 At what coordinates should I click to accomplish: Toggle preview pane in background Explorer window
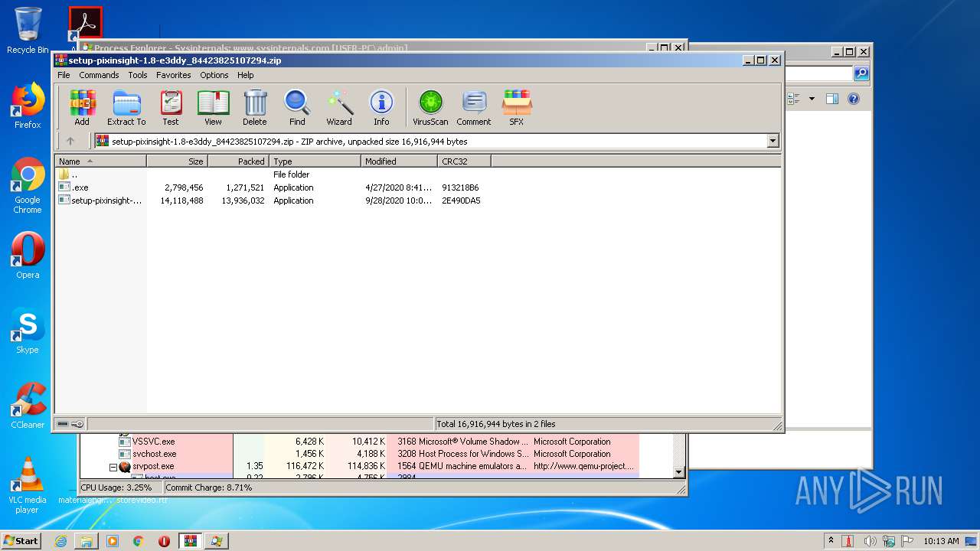coord(832,99)
